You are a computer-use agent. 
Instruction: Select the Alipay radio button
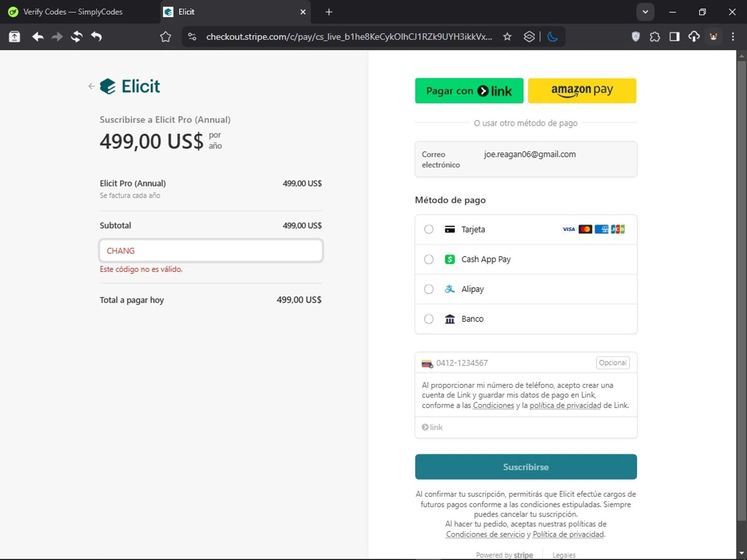click(429, 289)
